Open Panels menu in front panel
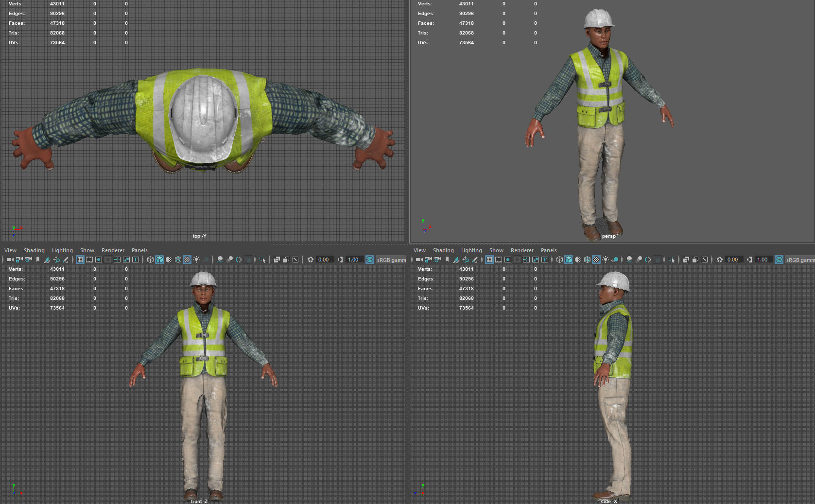The height and width of the screenshot is (504, 815). click(139, 250)
